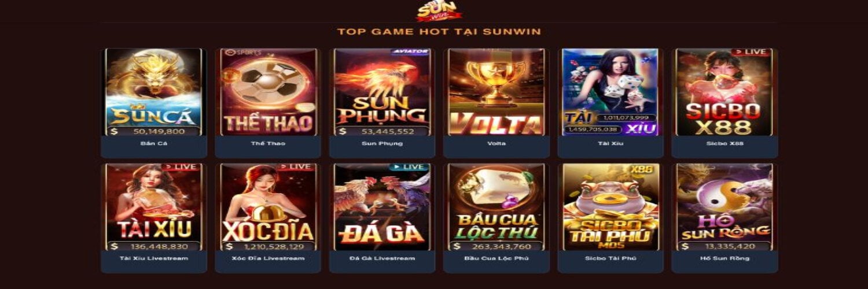Screen dimensions: 868x289
Task: Click the Bắn Cá caption label
Action: (x=154, y=143)
